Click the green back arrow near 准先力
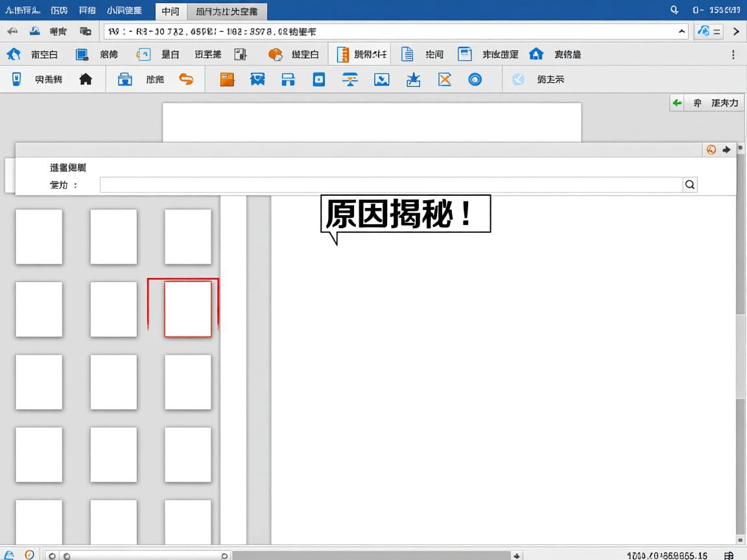Screen dimensions: 747x560 pos(676,102)
